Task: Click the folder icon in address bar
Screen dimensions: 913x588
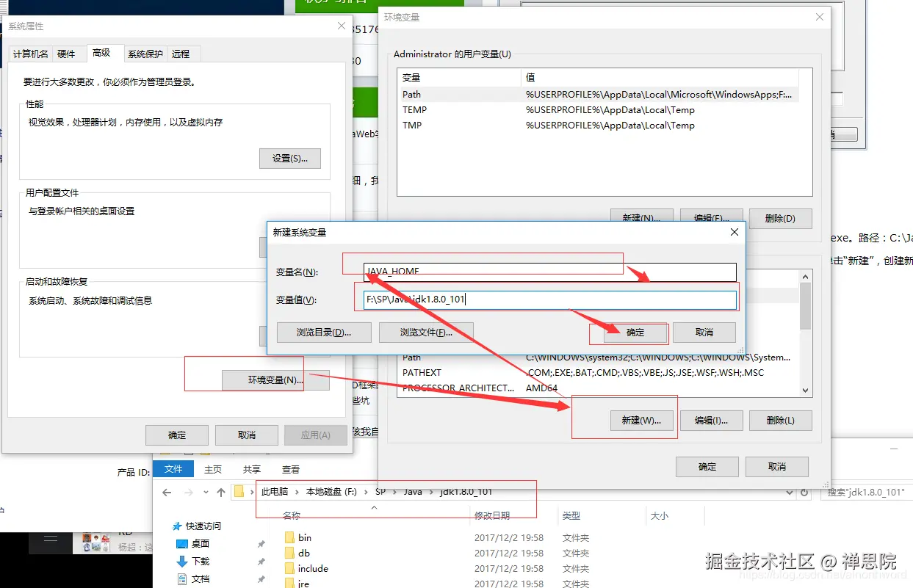Action: point(239,492)
